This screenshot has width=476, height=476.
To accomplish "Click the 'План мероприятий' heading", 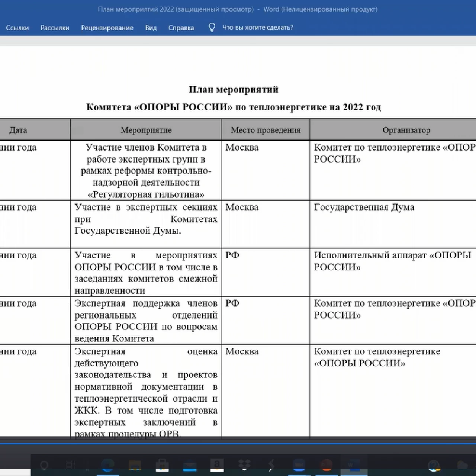I will coord(234,90).
